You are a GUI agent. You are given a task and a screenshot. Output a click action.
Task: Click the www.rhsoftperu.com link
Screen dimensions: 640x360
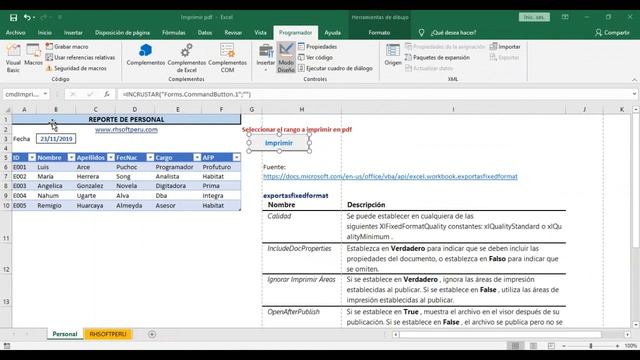click(127, 129)
